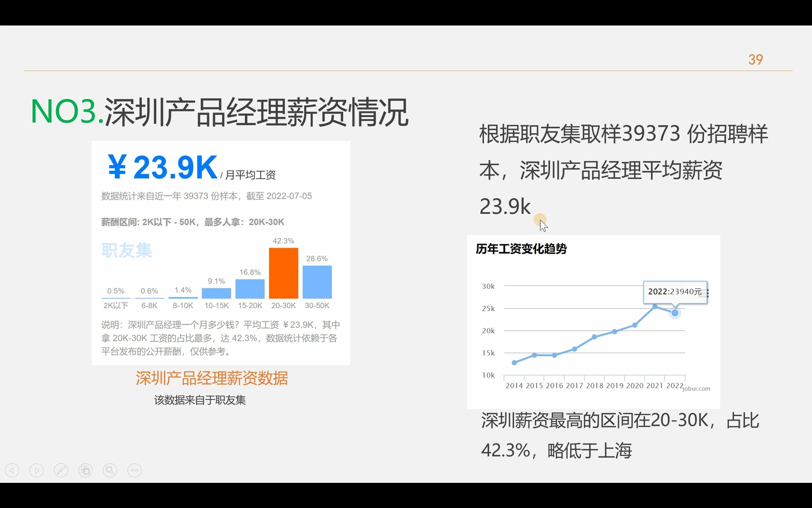Click the 42.3% bar value label
The width and height of the screenshot is (812, 508).
[x=283, y=241]
